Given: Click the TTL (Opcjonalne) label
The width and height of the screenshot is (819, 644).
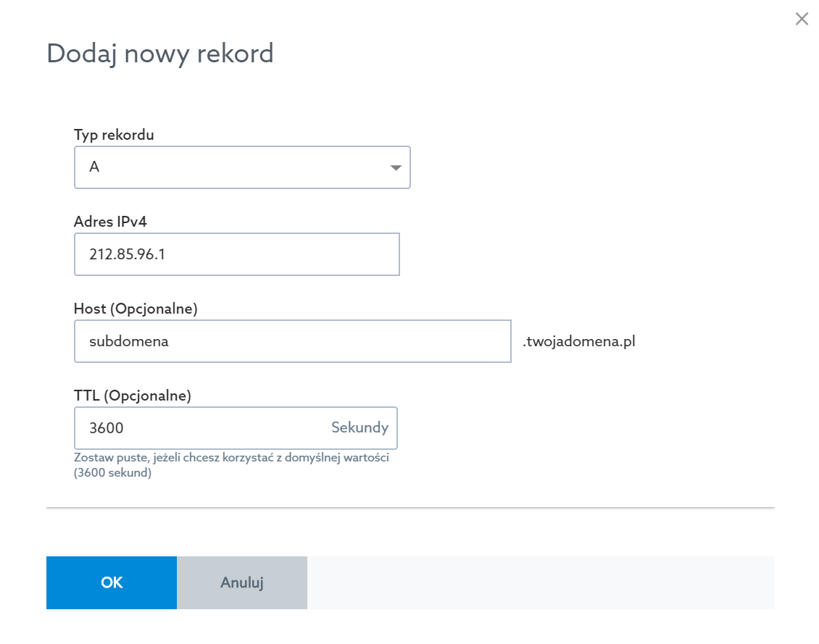Looking at the screenshot, I should [132, 396].
